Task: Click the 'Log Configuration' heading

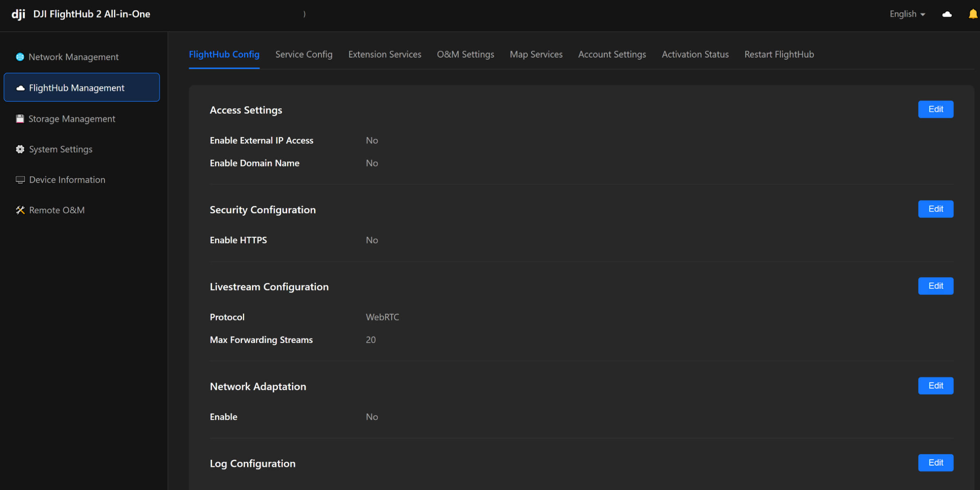Action: (252, 464)
